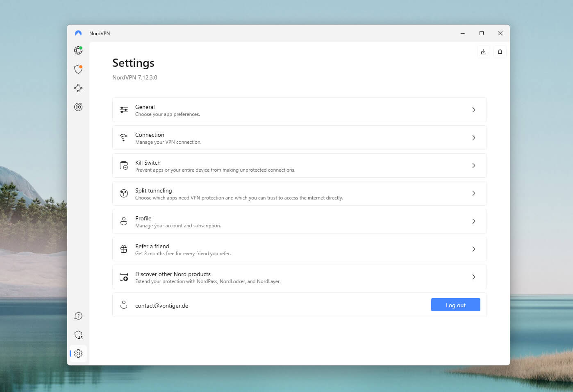Open Refer a friend label
Screen dimensions: 573x392
coord(152,246)
